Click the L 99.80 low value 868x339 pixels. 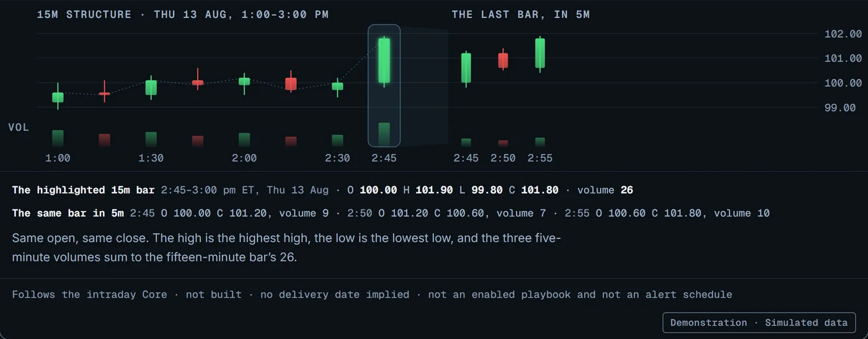(481, 190)
